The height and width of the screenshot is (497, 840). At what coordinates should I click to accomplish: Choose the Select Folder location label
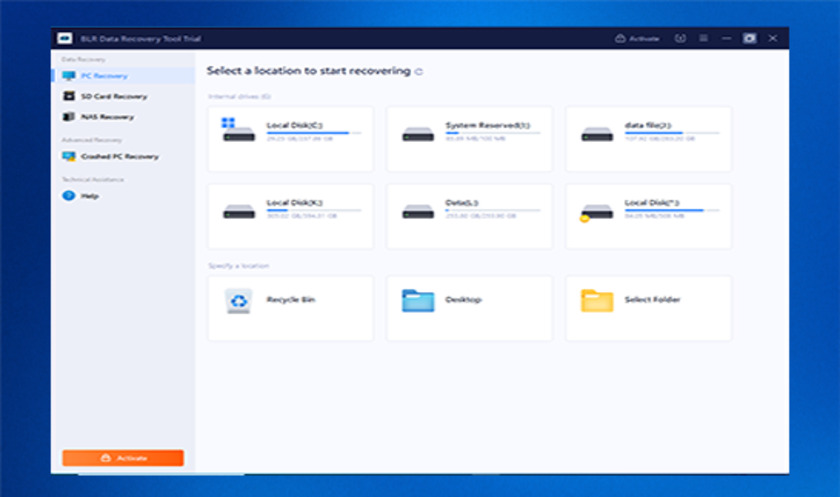[x=652, y=300]
